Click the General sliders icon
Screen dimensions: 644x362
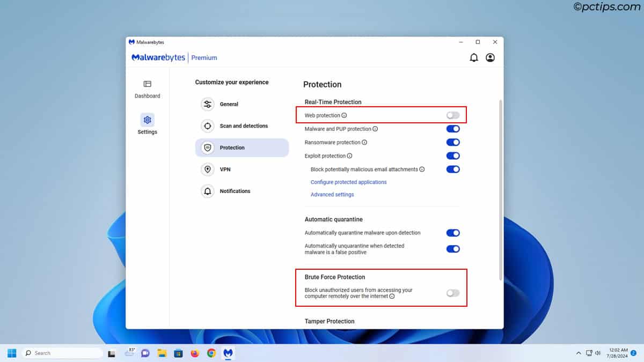[207, 104]
